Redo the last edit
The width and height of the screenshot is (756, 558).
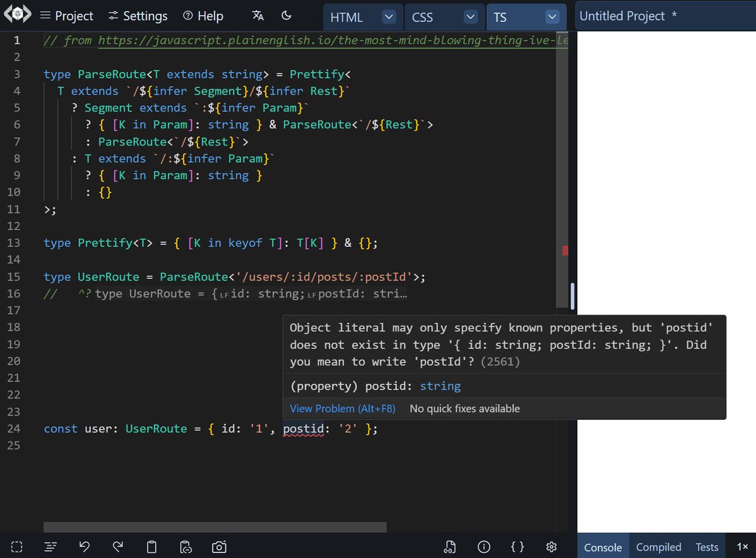click(x=118, y=547)
